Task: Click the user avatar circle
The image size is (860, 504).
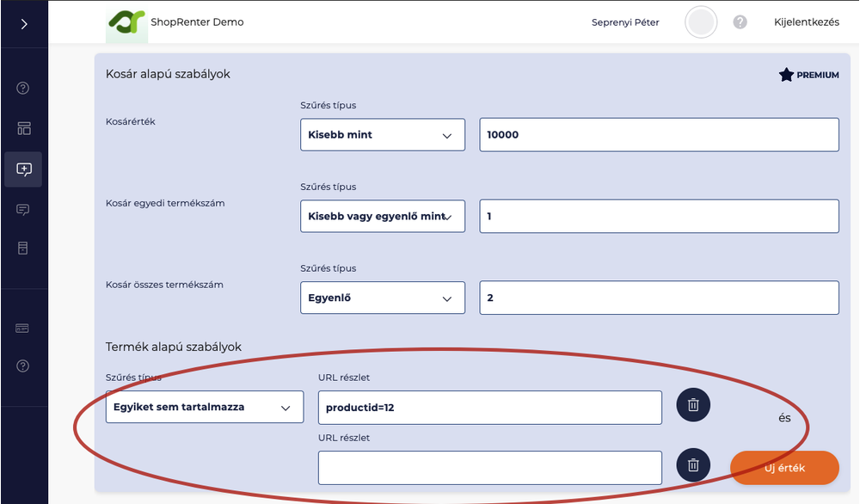Action: (x=701, y=22)
